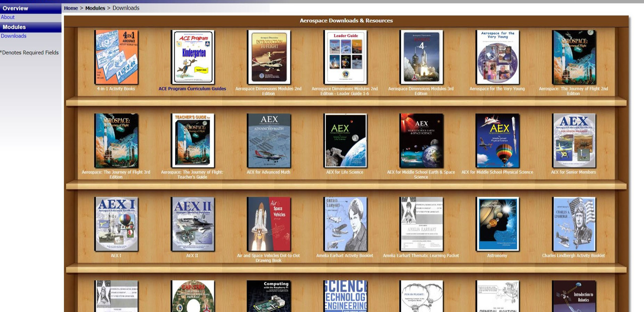
Task: Open Computing with the Raspberry Pi cover
Action: [x=269, y=296]
